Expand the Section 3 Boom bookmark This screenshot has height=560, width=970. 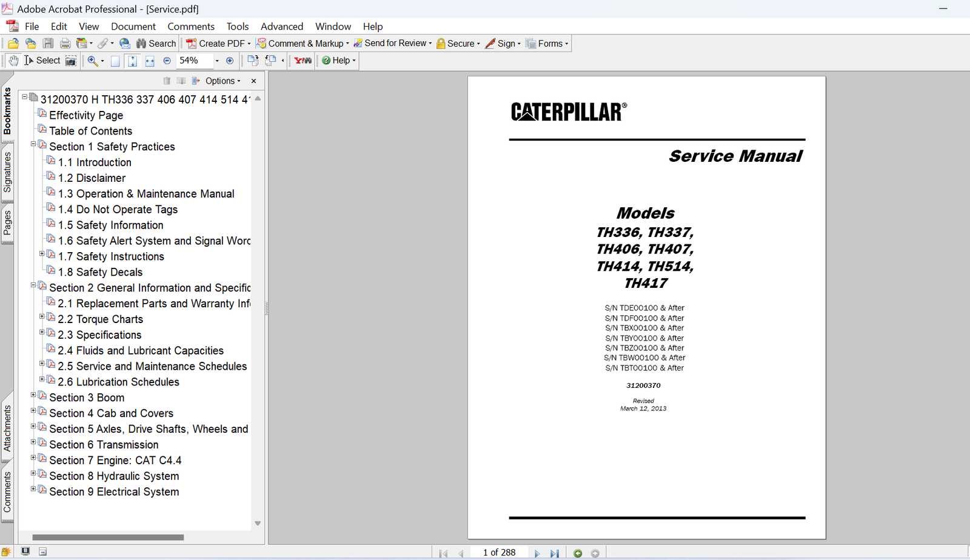click(33, 395)
